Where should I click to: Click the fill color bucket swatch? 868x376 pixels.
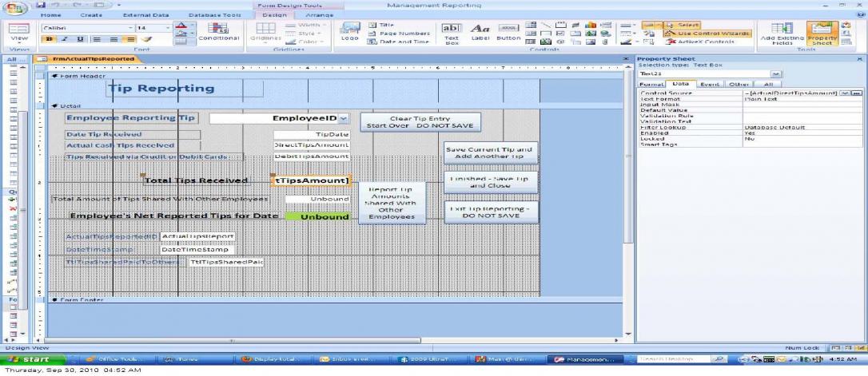[181, 34]
